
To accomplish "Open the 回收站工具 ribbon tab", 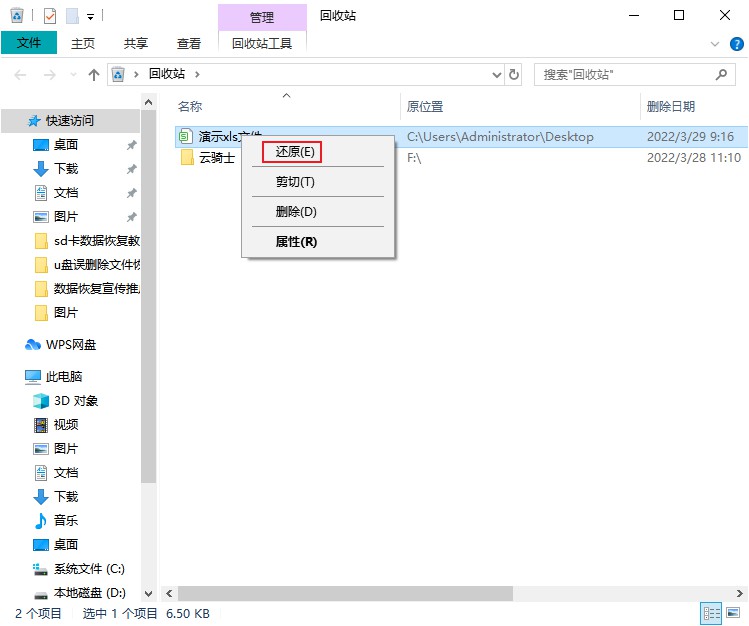I will coord(262,43).
